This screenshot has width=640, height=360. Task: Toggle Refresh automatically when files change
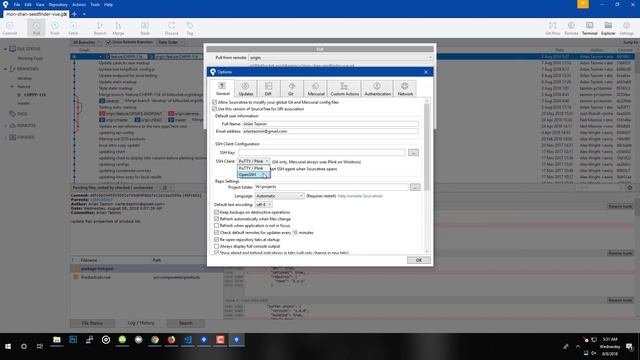coord(216,219)
